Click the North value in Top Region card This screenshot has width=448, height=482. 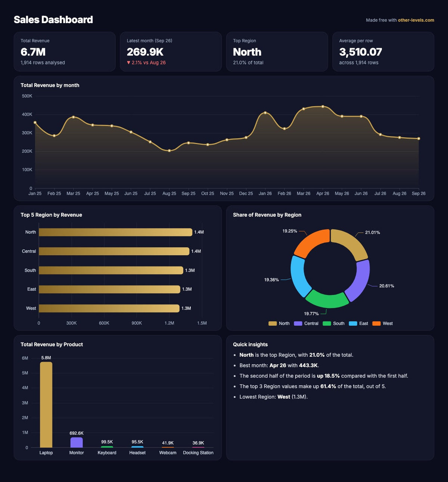(x=247, y=52)
